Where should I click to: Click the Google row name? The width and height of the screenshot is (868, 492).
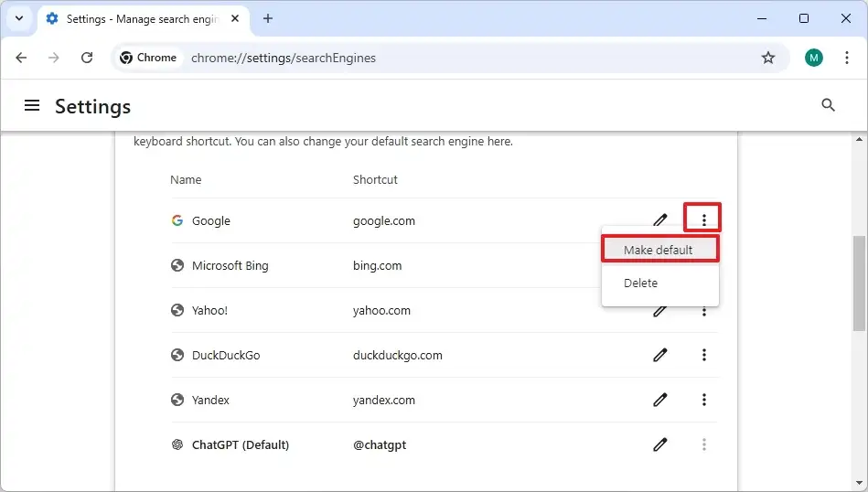point(211,220)
